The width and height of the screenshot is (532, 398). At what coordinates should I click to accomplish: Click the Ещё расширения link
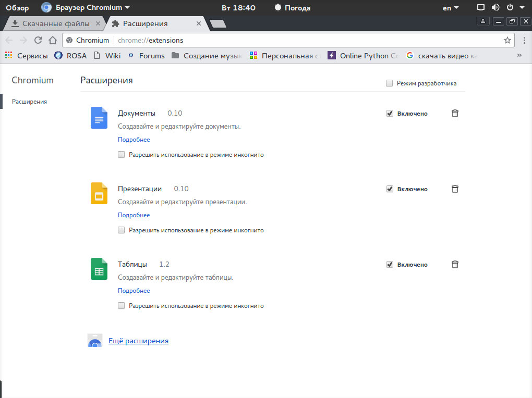point(138,340)
